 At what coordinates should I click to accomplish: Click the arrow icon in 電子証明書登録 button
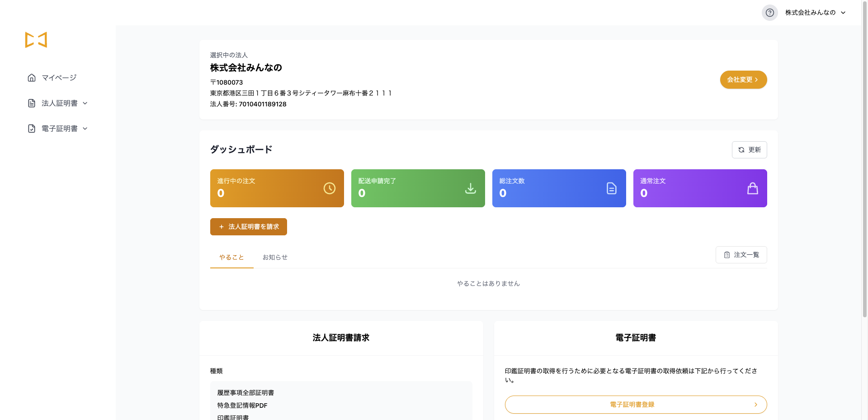[x=756, y=405]
